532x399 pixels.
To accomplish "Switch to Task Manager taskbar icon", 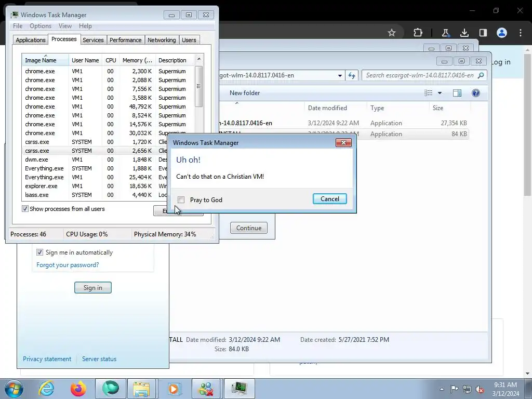I will click(239, 389).
